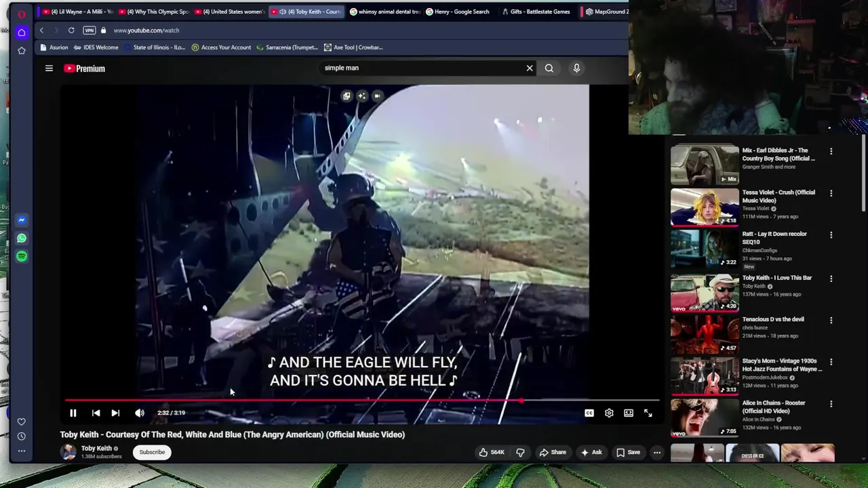Open the IDES Welcome bookmark
The height and width of the screenshot is (488, 868).
[96, 47]
